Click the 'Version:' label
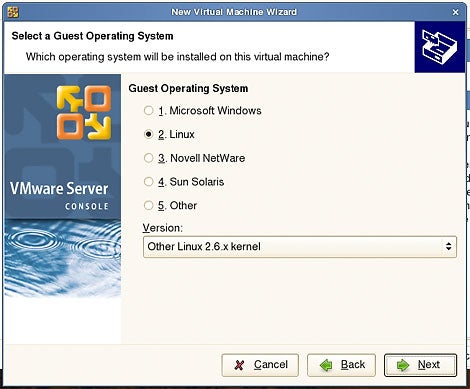 click(163, 228)
